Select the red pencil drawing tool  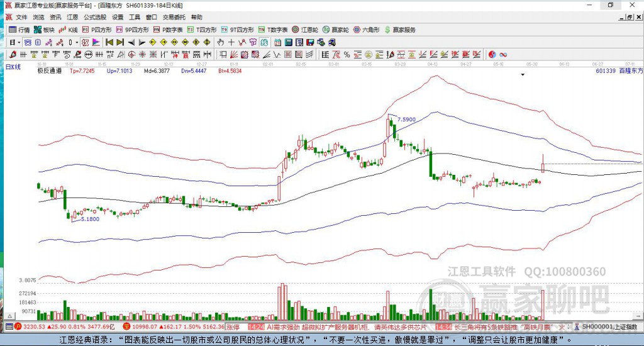(13, 54)
